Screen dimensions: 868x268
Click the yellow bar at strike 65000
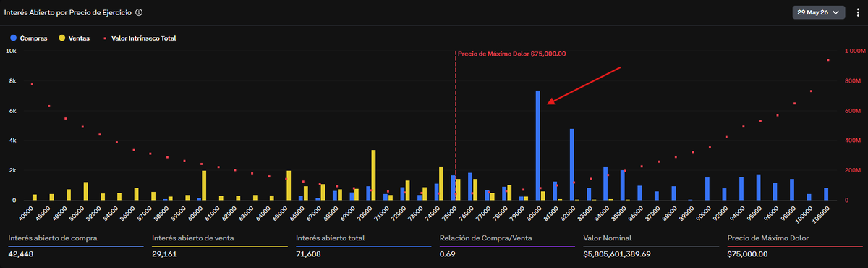[x=289, y=185]
